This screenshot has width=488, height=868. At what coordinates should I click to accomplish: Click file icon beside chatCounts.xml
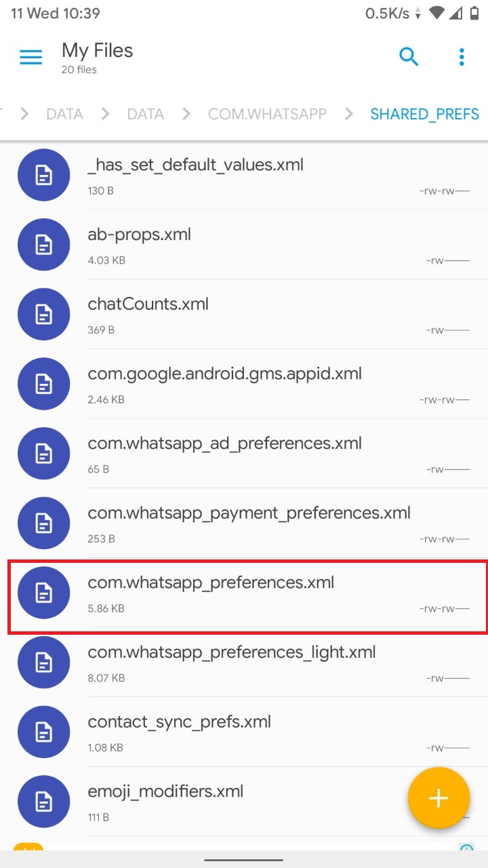43,315
